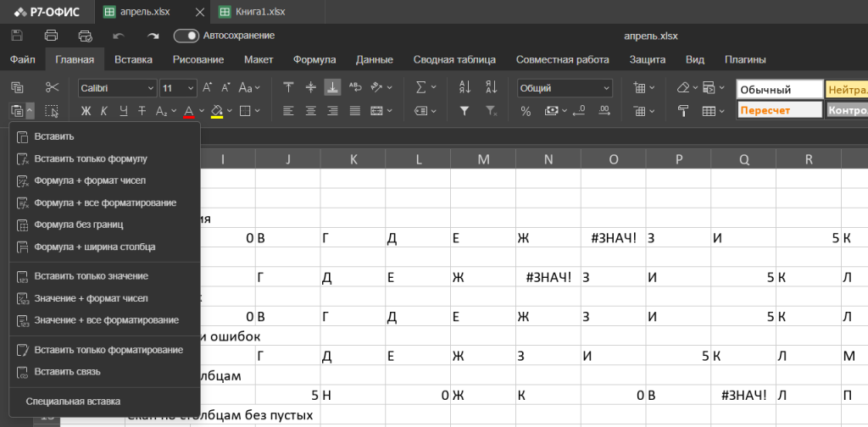Align text to top
Screen dimensions: 868x427
pos(288,87)
